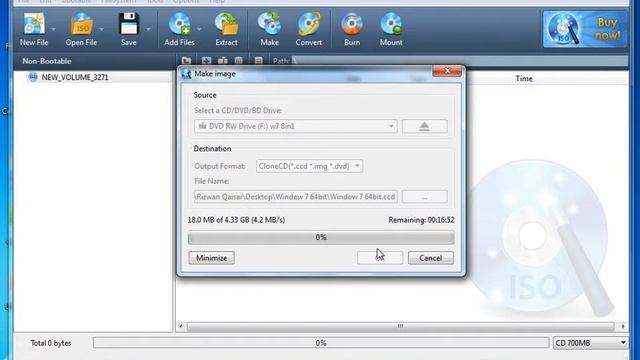Image resolution: width=640 pixels, height=360 pixels.
Task: Select the NEW_VOLUME_3271 tree item
Action: tap(75, 77)
